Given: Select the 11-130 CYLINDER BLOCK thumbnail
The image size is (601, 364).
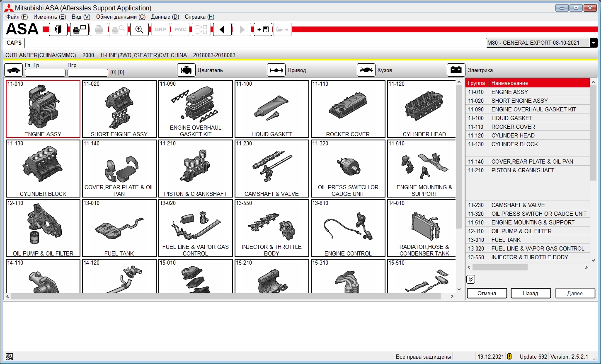Looking at the screenshot, I should coord(43,169).
